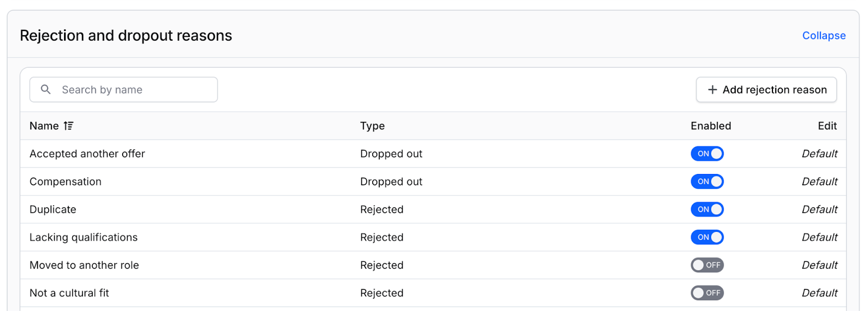Select the Accepted another offer row name
Screen dimensions: 868x311
(87, 154)
